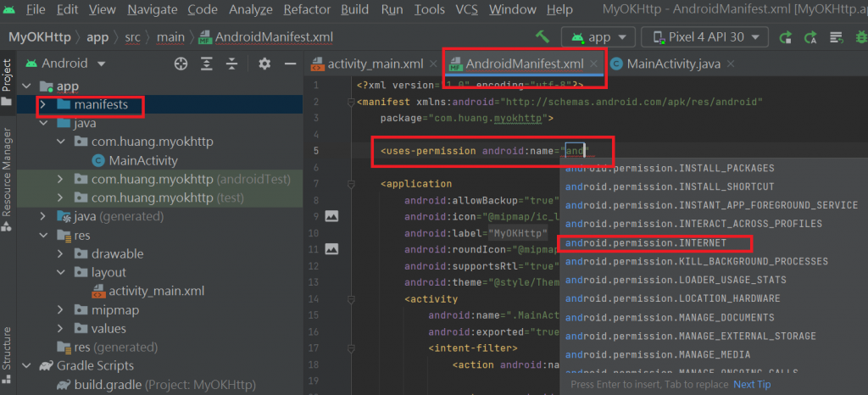Open the Edit menu
Image resolution: width=868 pixels, height=395 pixels.
click(x=67, y=9)
